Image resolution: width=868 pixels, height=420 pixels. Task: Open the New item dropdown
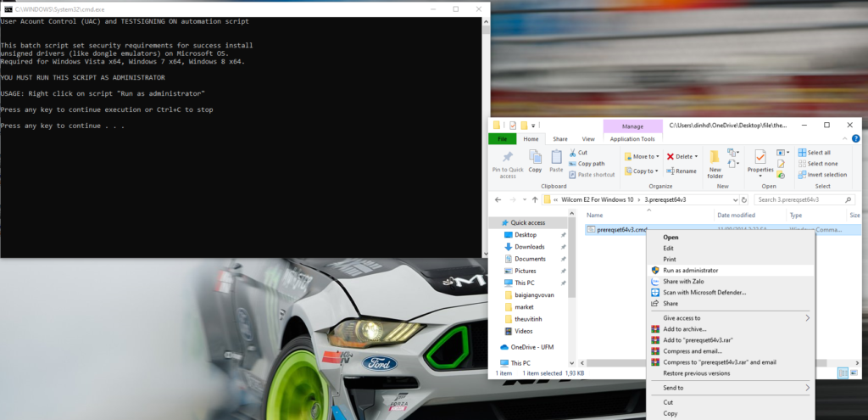[734, 153]
